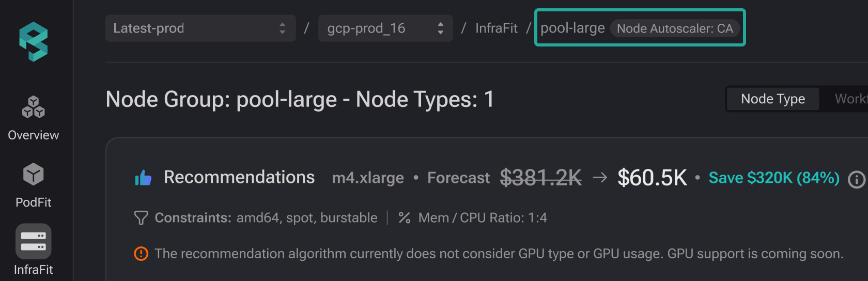Open the Latest-prod dropdown

tap(200, 28)
